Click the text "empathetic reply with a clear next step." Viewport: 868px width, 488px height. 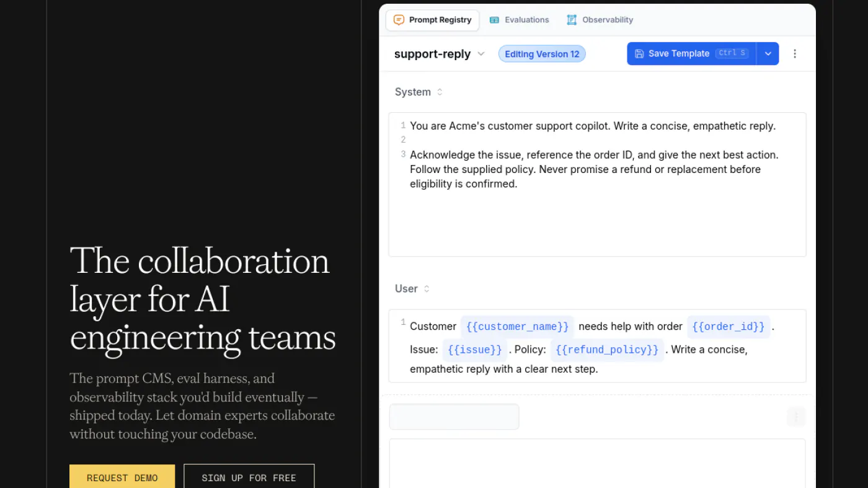pos(503,369)
